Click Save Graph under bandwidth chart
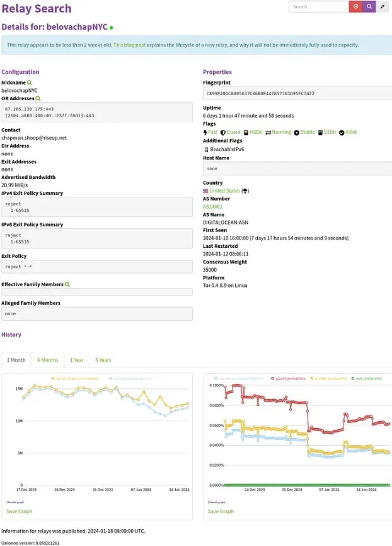This screenshot has height=546, width=392. click(19, 511)
